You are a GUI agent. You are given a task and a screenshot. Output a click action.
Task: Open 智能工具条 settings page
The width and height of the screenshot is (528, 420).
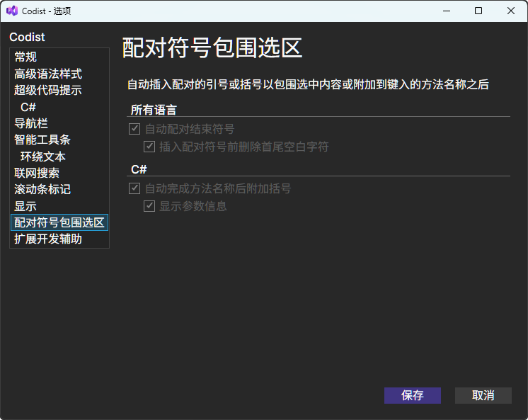click(42, 140)
